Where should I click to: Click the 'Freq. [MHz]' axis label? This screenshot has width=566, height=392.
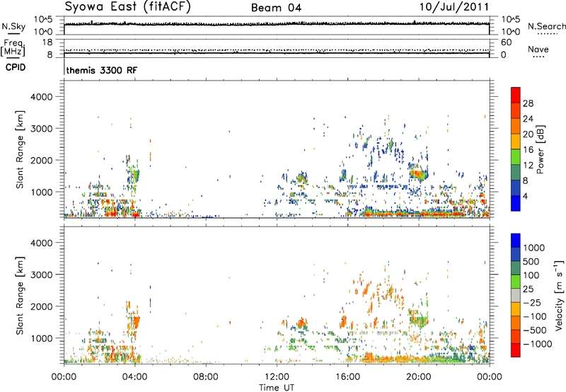pyautogui.click(x=13, y=48)
